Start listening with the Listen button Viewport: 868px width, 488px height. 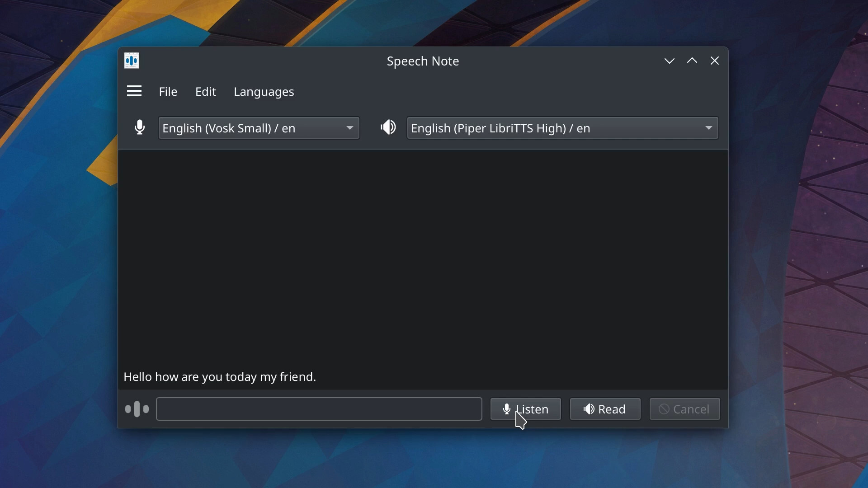(x=526, y=409)
